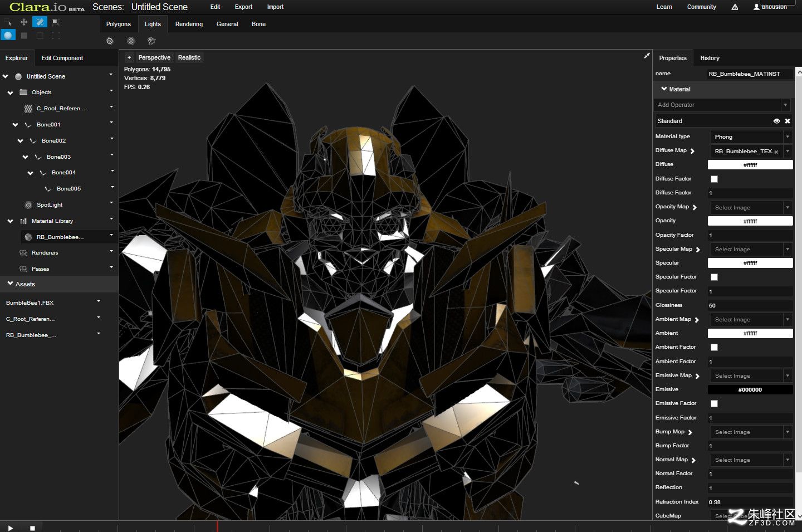Viewport: 802px width, 532px height.
Task: Click the Clara.io logo
Action: (47, 7)
